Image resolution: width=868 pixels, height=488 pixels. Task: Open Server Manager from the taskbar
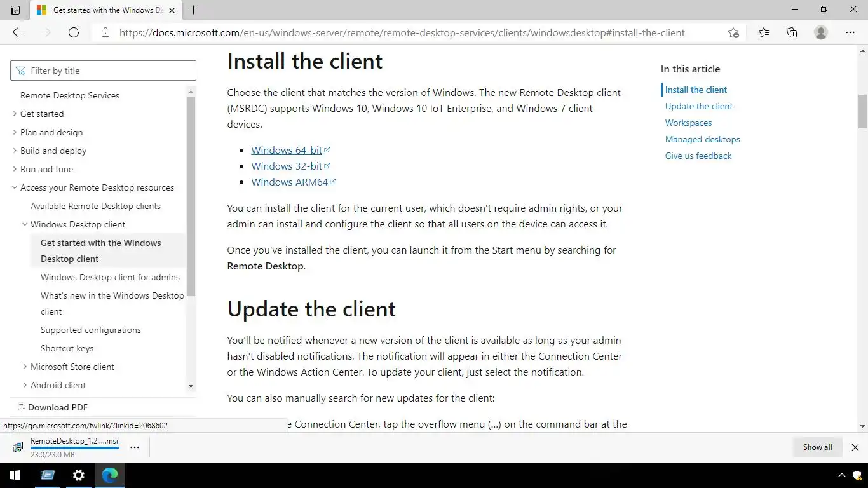point(47,475)
